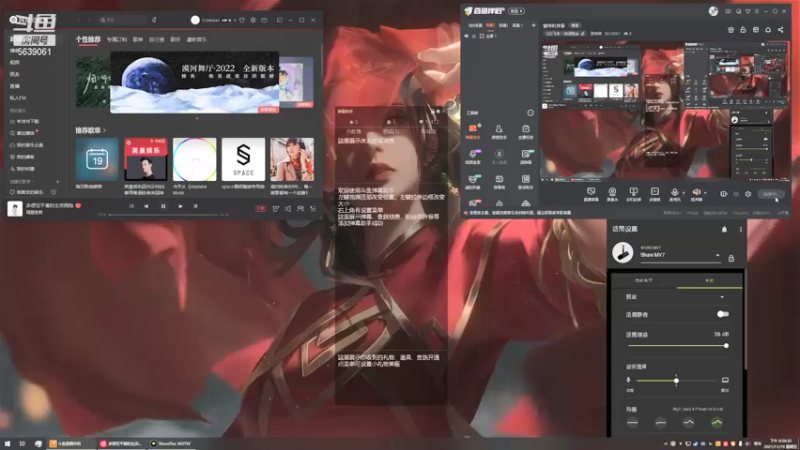Viewport: 800px width, 450px height.
Task: Toggle the play order shuffle icon
Action: [x=131, y=206]
